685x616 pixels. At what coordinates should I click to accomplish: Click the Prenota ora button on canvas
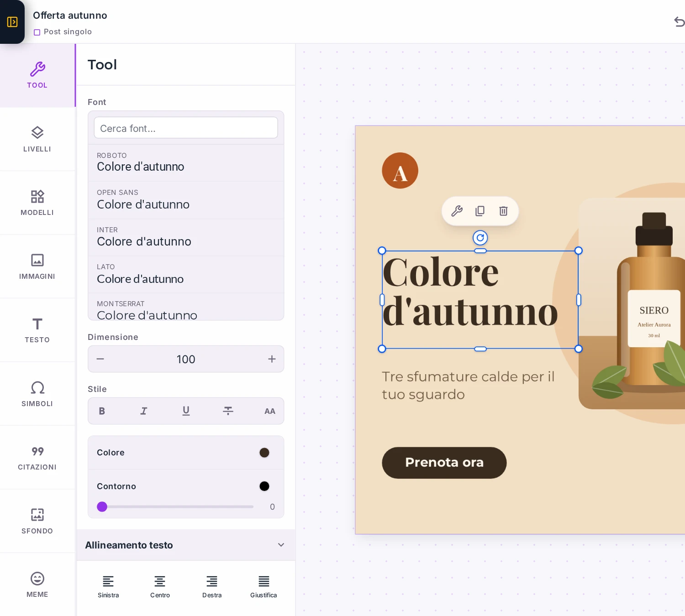pos(444,463)
